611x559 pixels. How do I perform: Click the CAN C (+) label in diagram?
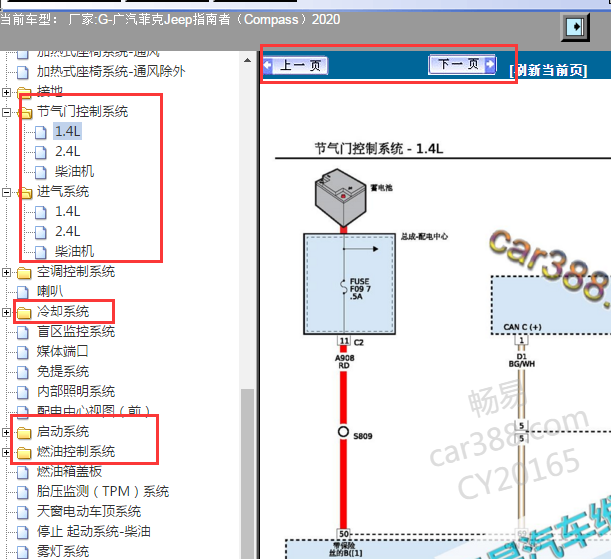pyautogui.click(x=523, y=327)
